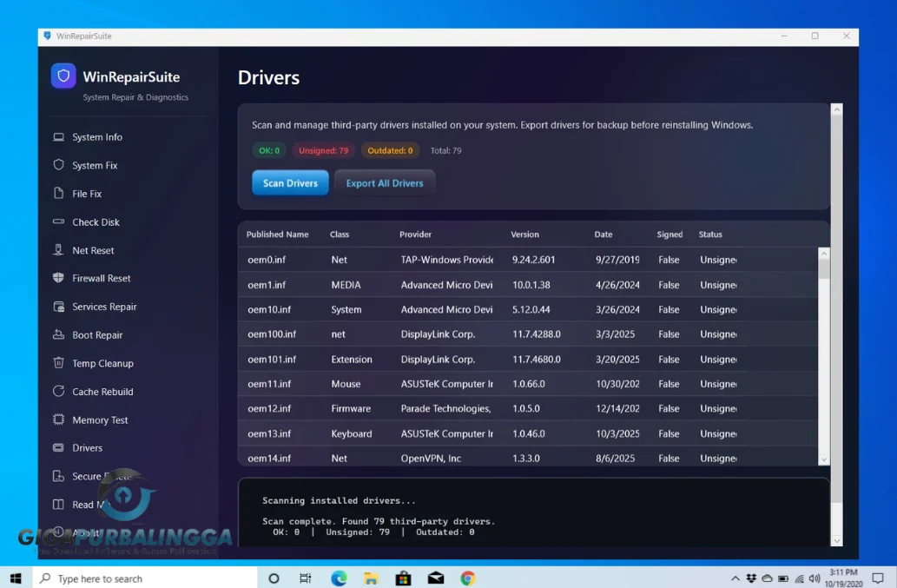Sort by the Provider column header
This screenshot has height=588, width=897.
click(x=415, y=235)
